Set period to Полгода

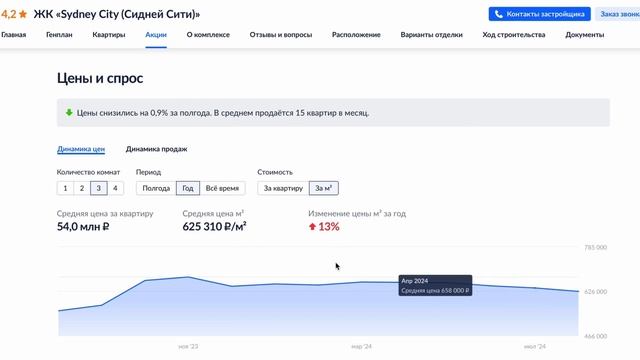pos(156,188)
